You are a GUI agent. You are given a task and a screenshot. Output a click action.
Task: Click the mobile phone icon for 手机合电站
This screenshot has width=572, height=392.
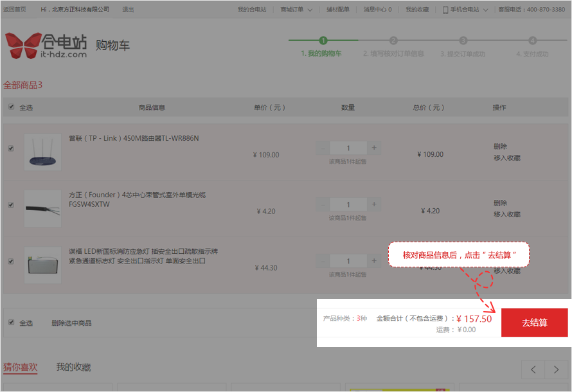pos(445,10)
